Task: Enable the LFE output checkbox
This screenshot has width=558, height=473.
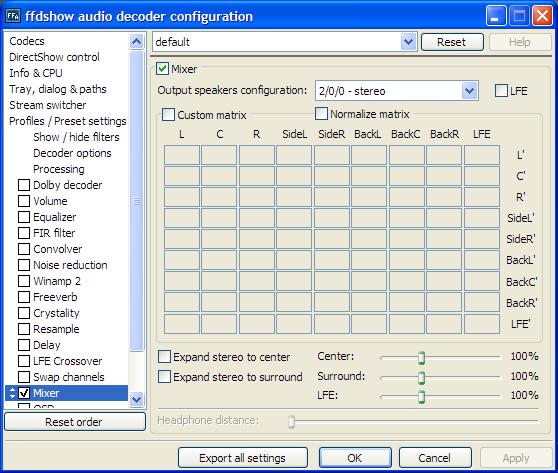Action: click(501, 91)
